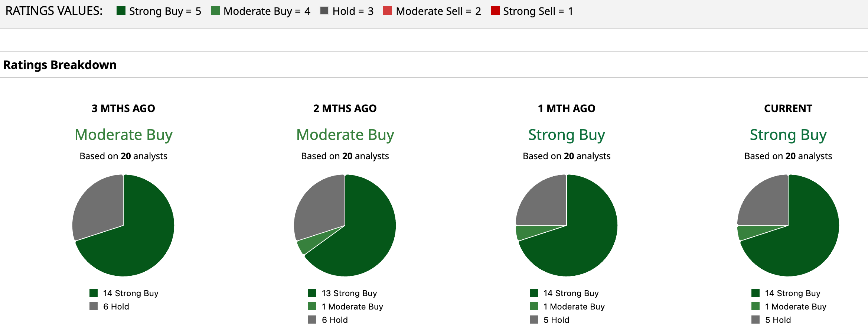Click the 13 Strong Buy legend entry

[x=349, y=293]
